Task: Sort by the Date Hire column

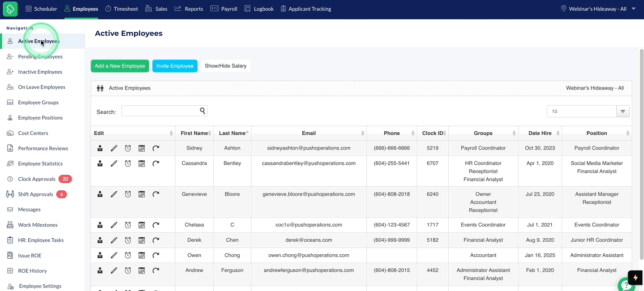Action: click(x=540, y=133)
